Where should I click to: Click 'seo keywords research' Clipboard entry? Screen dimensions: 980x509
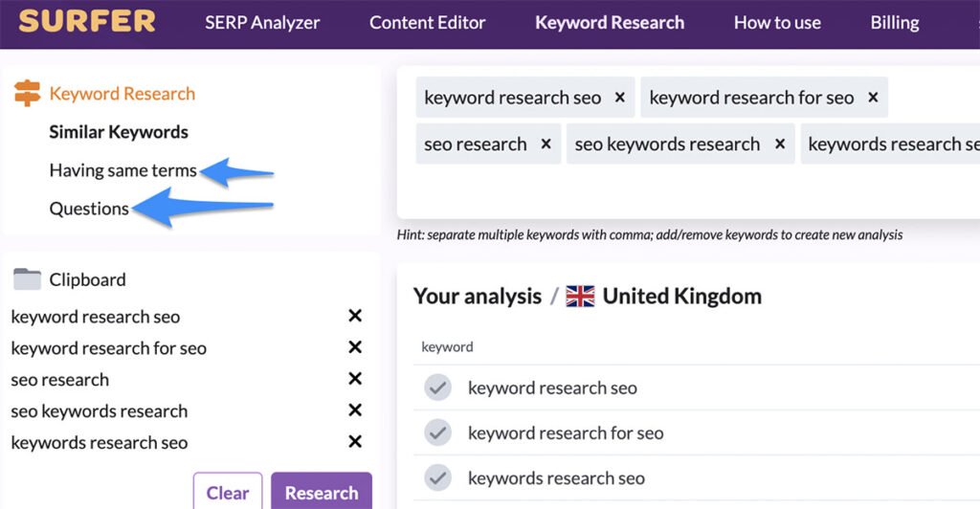click(100, 411)
